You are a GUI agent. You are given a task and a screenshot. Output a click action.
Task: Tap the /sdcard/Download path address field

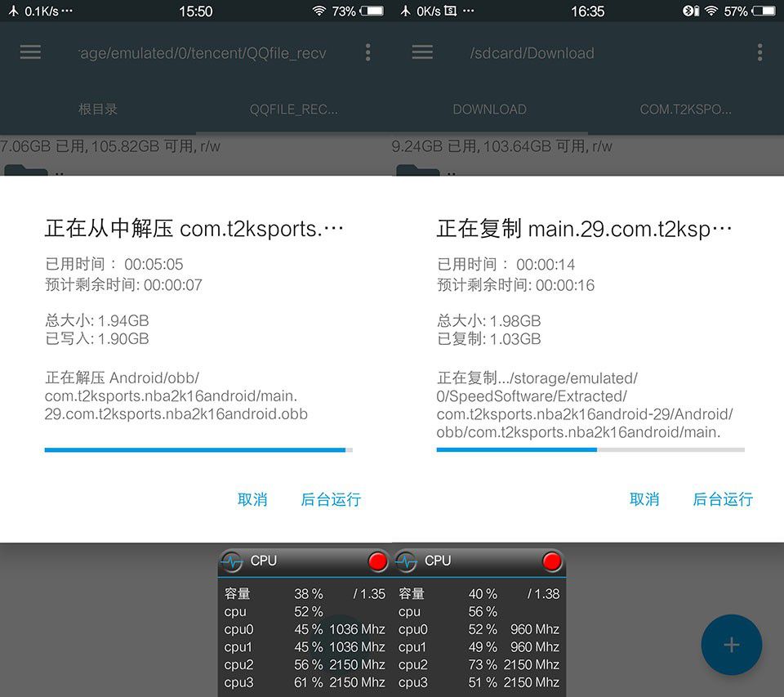pyautogui.click(x=532, y=52)
